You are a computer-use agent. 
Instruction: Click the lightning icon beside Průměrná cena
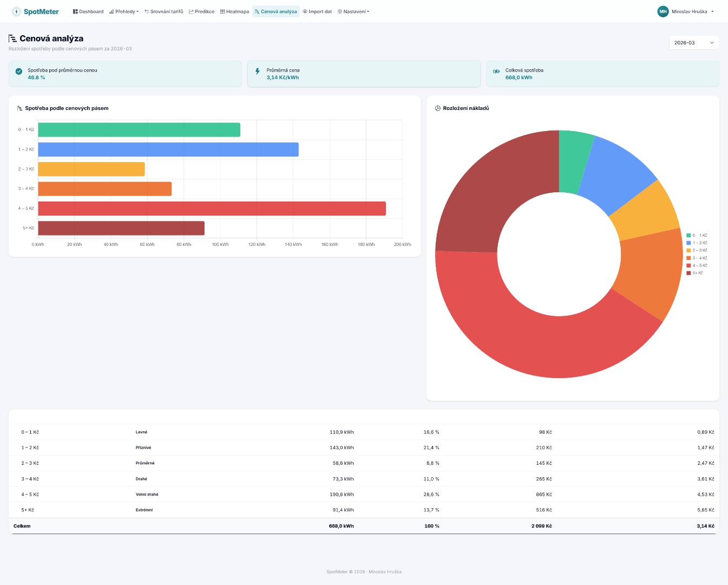pyautogui.click(x=258, y=71)
